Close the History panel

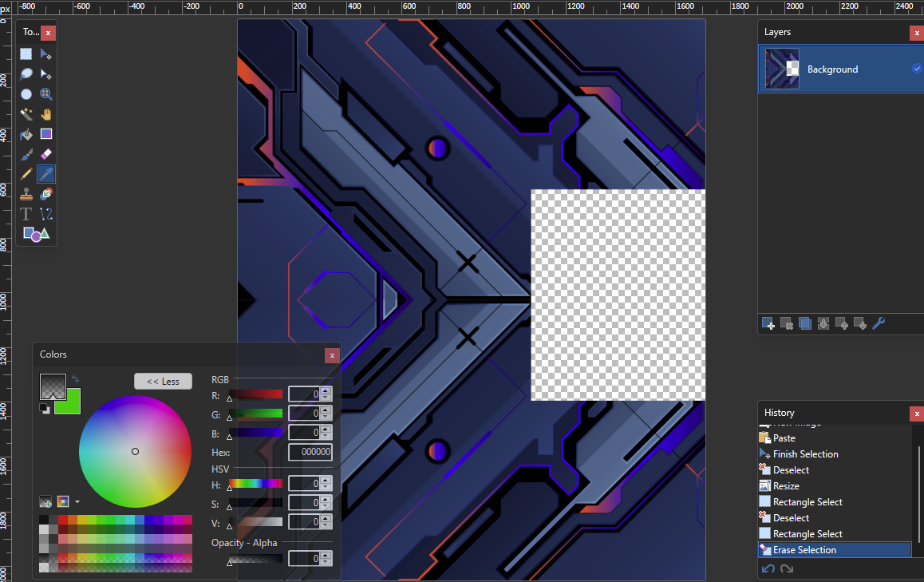(917, 414)
